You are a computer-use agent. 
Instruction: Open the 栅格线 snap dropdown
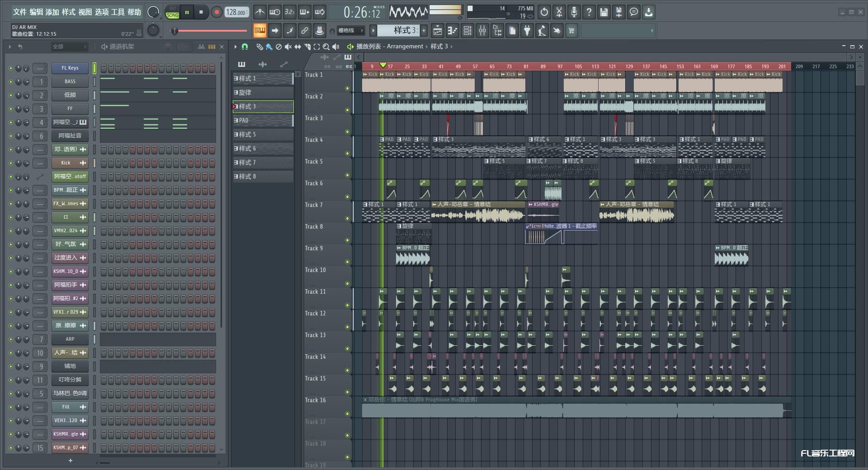coord(351,31)
